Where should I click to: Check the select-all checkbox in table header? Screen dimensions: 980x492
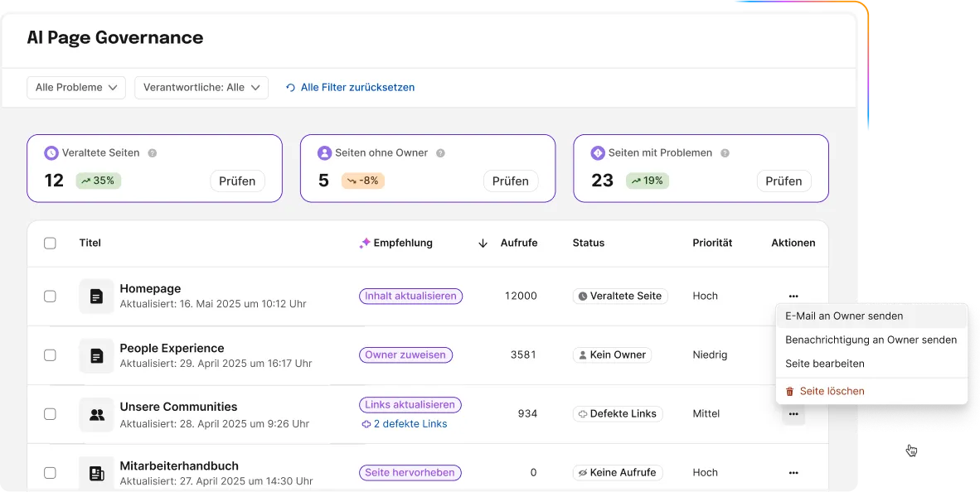click(50, 243)
